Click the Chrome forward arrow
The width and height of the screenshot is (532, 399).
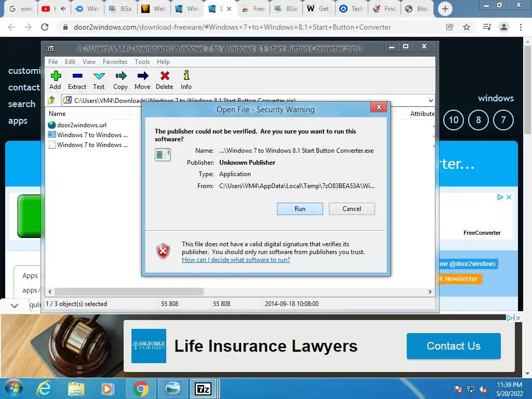click(x=28, y=27)
